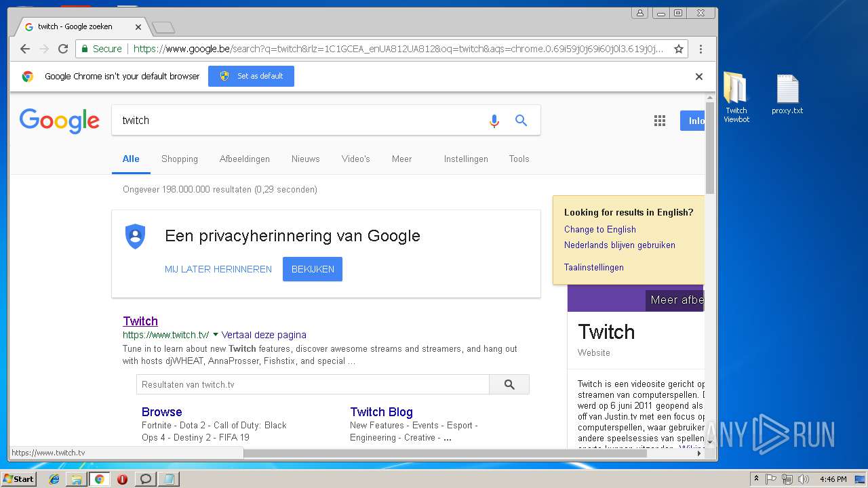Expand the Meer menu

[x=401, y=159]
